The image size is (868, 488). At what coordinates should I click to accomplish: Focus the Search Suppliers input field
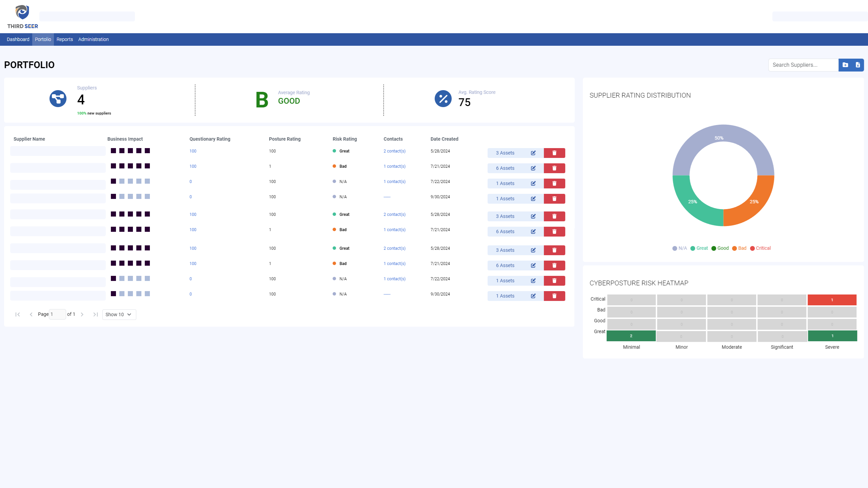click(x=803, y=65)
